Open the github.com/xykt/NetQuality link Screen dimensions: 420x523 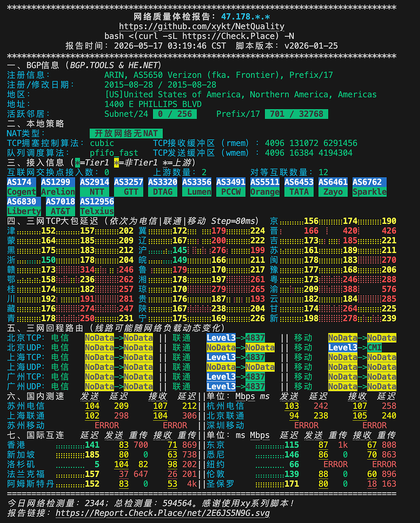click(202, 27)
